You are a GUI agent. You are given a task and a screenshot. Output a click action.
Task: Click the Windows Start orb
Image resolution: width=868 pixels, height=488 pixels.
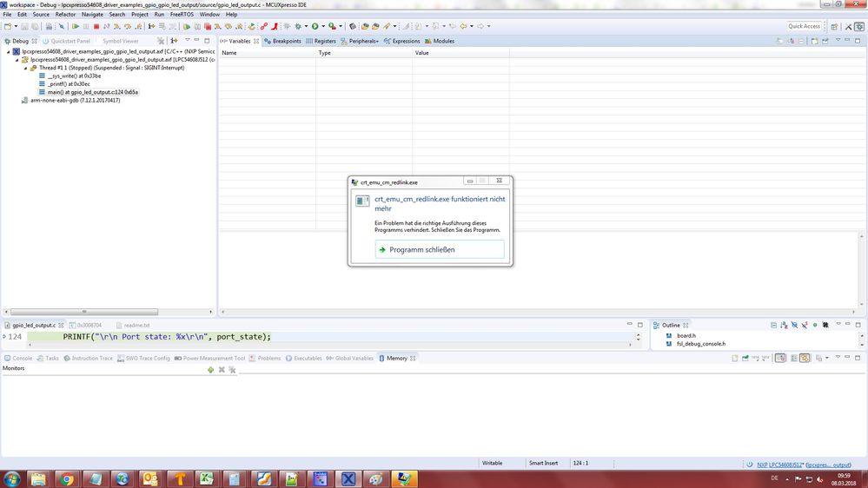[11, 478]
